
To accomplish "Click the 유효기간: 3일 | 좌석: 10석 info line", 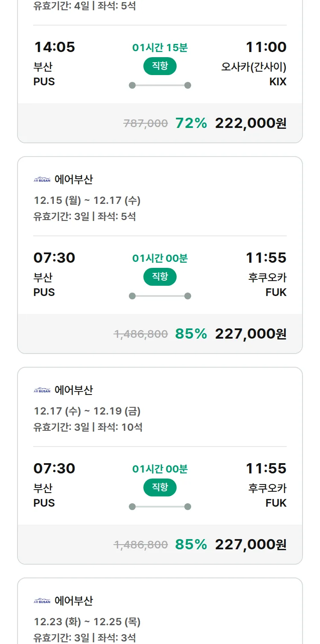I will pyautogui.click(x=88, y=427).
